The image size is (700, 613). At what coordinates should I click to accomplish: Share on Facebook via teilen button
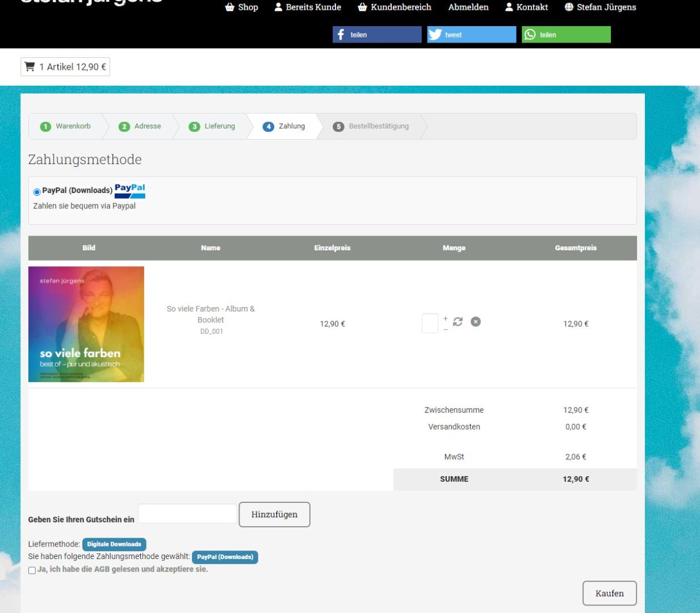(x=377, y=35)
